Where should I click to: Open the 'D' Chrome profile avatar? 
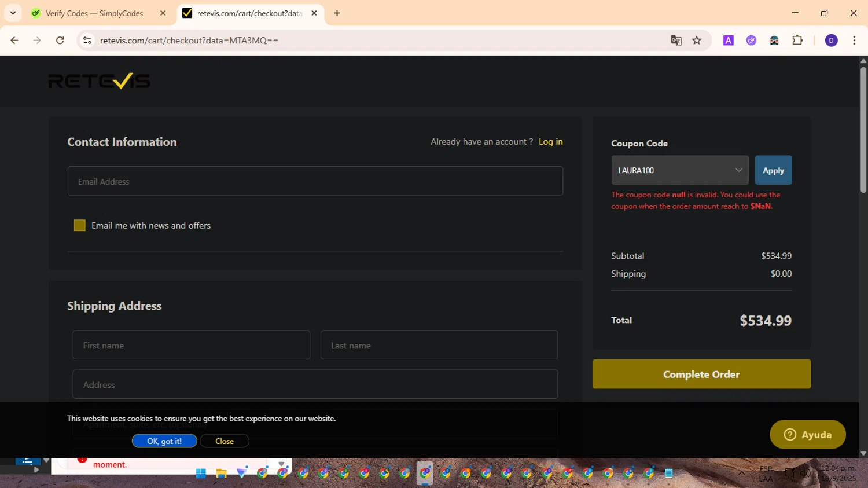click(831, 41)
